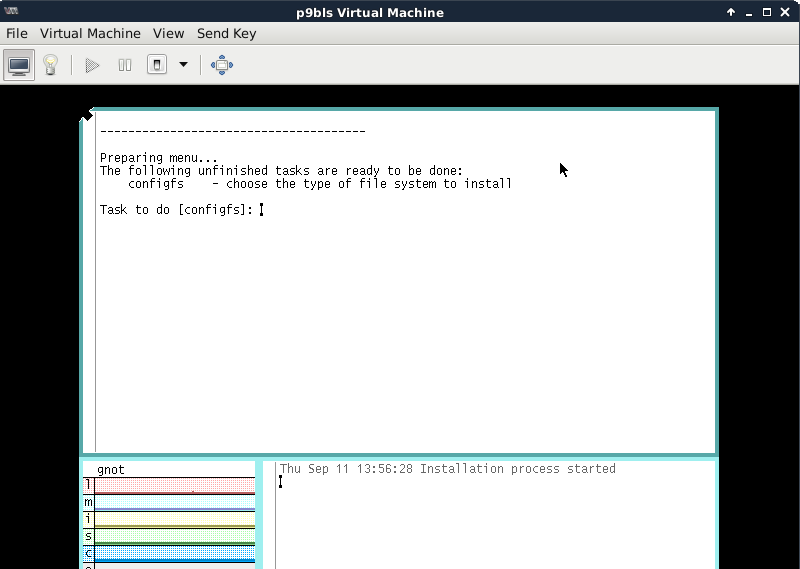Open virtual hardware details (lightbulb icon)
This screenshot has height=569, width=800.
pos(50,66)
